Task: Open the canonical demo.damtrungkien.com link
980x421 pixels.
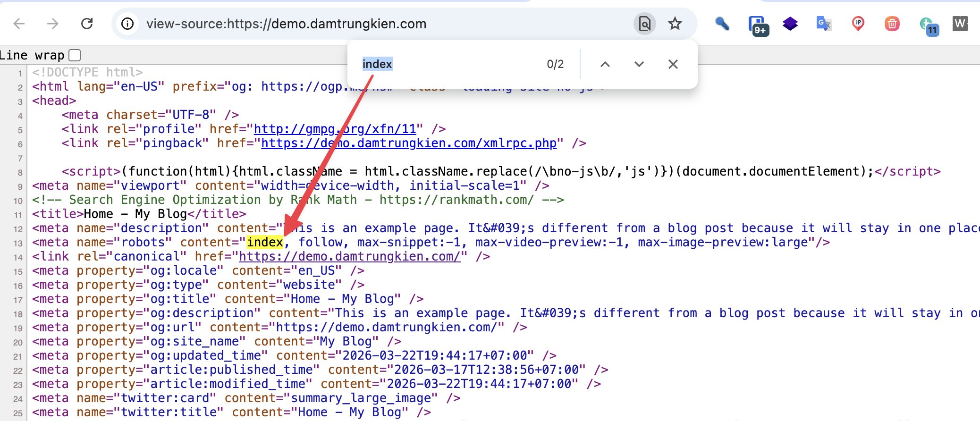Action: click(349, 256)
